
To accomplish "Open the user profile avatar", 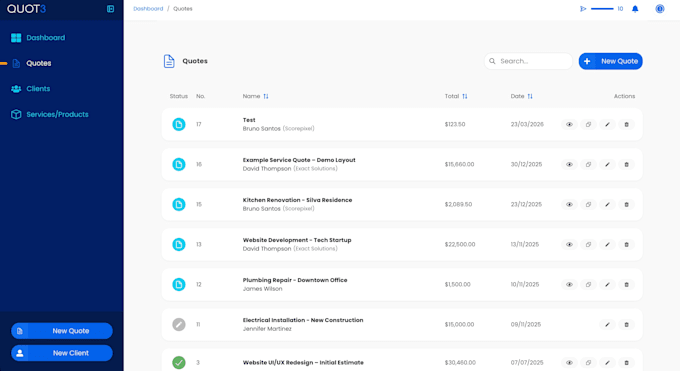I will tap(660, 9).
